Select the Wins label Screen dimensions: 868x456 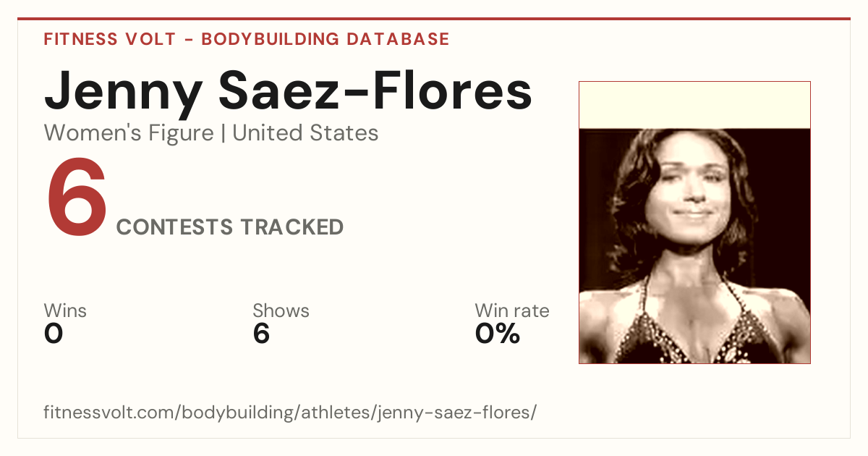[x=65, y=311]
